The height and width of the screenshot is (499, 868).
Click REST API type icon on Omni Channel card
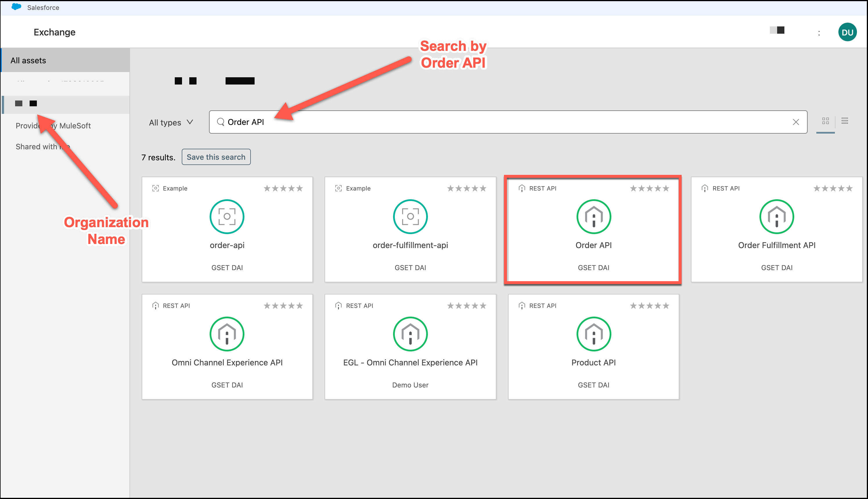tap(156, 305)
